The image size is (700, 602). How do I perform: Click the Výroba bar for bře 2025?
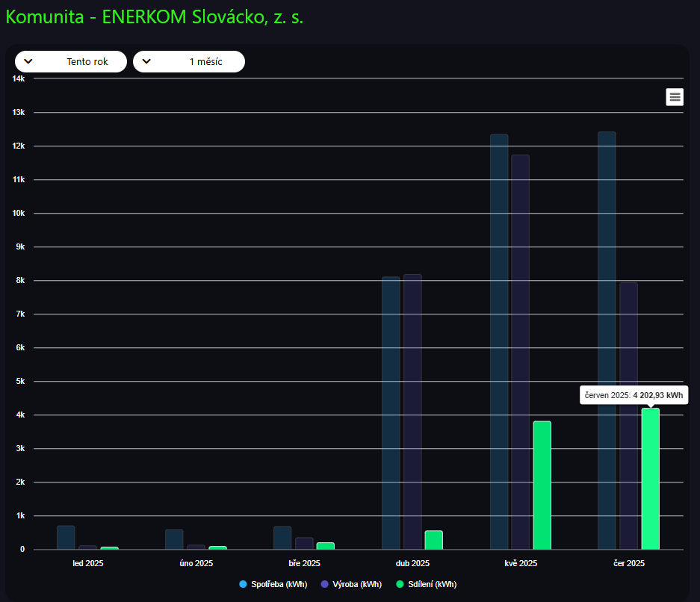point(304,544)
